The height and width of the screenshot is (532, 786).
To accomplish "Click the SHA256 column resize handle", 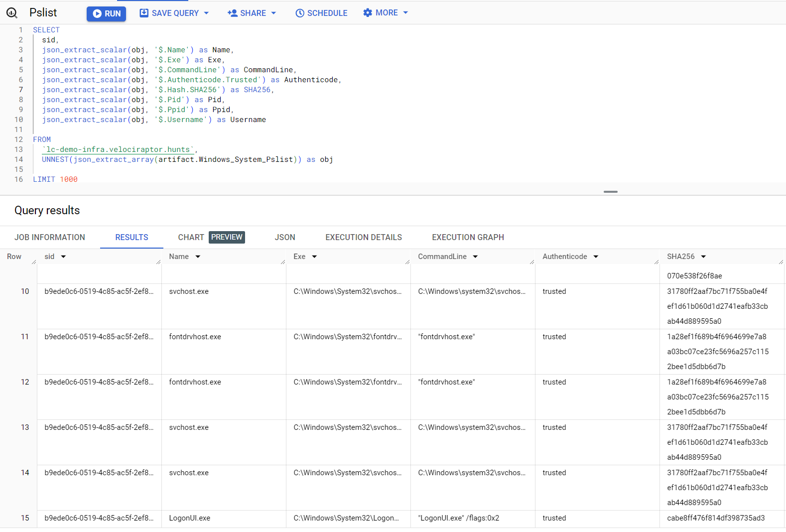I will [781, 262].
